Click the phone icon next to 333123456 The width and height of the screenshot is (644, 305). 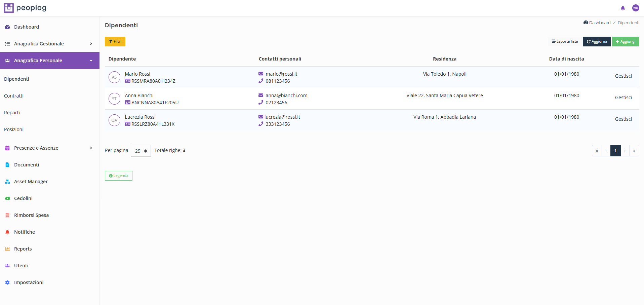(261, 124)
